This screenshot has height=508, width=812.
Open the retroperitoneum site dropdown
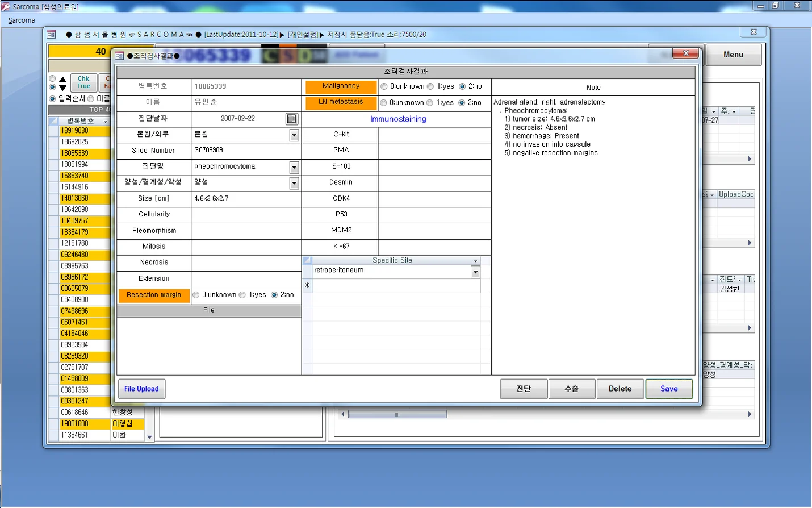(x=475, y=272)
